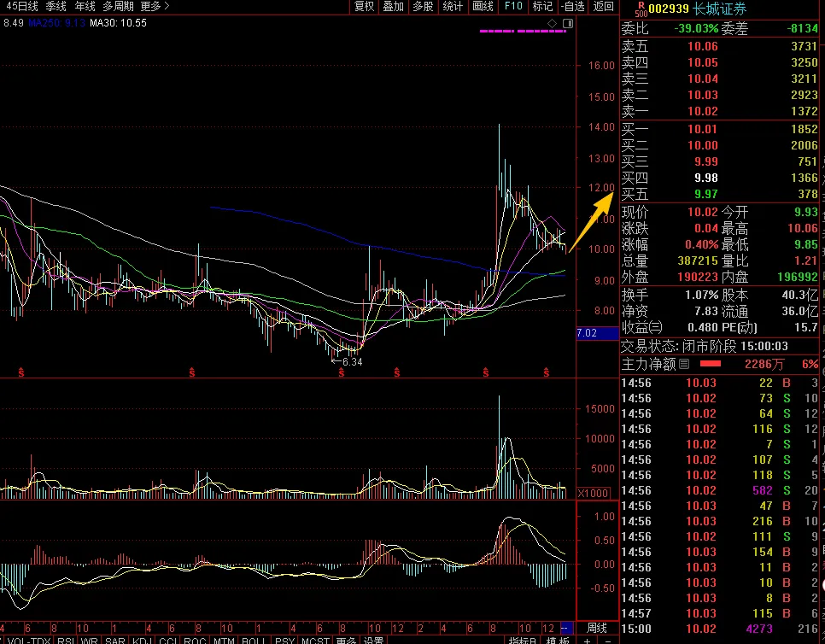Select the 45日线 period tab
This screenshot has width=825, height=644.
tap(21, 6)
